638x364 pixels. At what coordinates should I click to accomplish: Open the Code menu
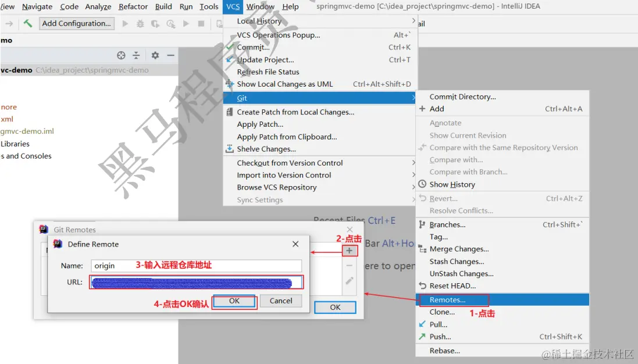coord(69,6)
